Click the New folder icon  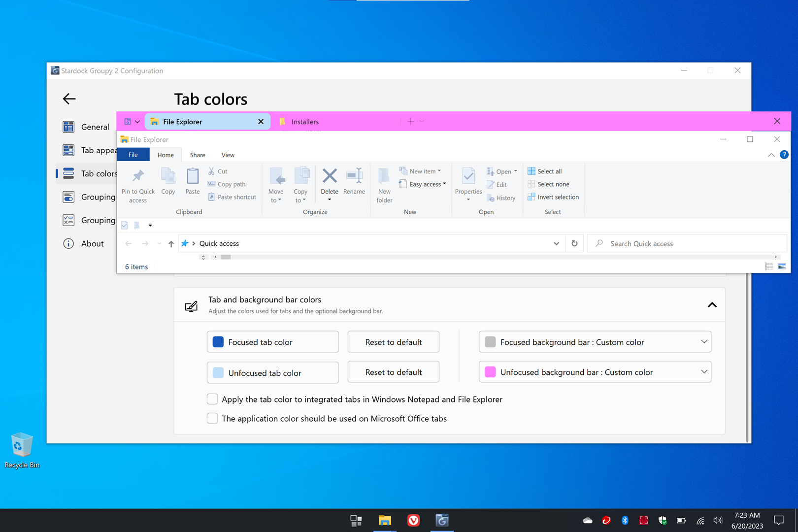[x=384, y=176]
